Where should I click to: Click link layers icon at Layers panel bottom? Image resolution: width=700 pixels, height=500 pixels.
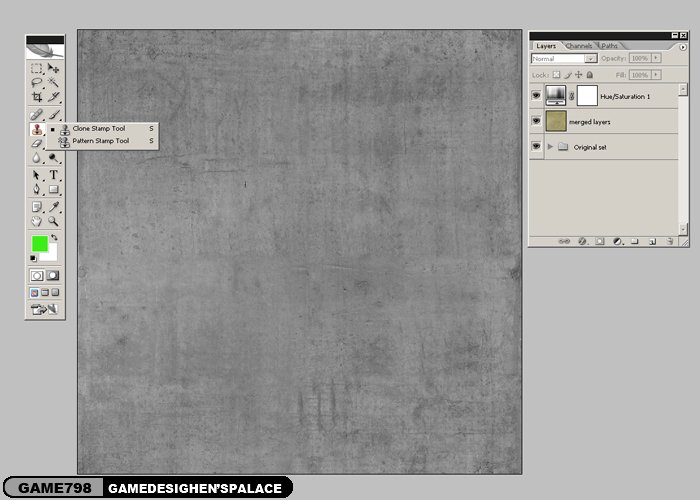(x=564, y=241)
